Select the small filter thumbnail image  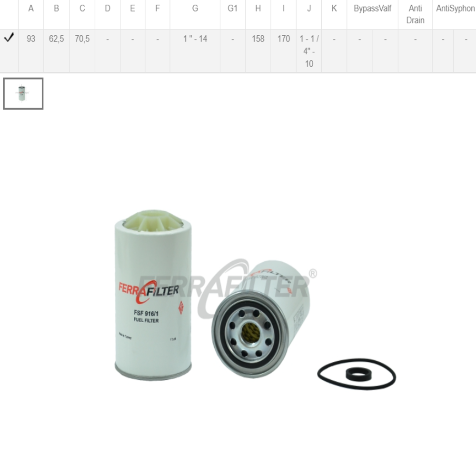pyautogui.click(x=23, y=93)
